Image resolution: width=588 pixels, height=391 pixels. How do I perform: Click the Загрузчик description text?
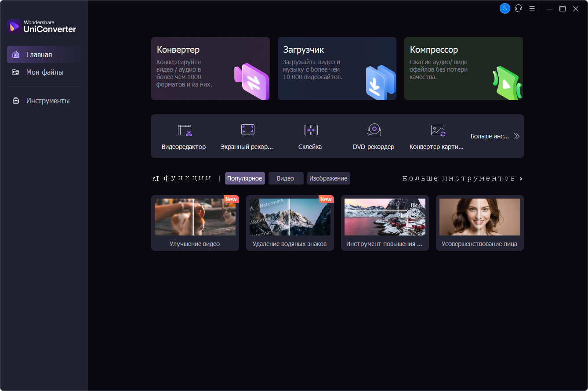tap(312, 69)
